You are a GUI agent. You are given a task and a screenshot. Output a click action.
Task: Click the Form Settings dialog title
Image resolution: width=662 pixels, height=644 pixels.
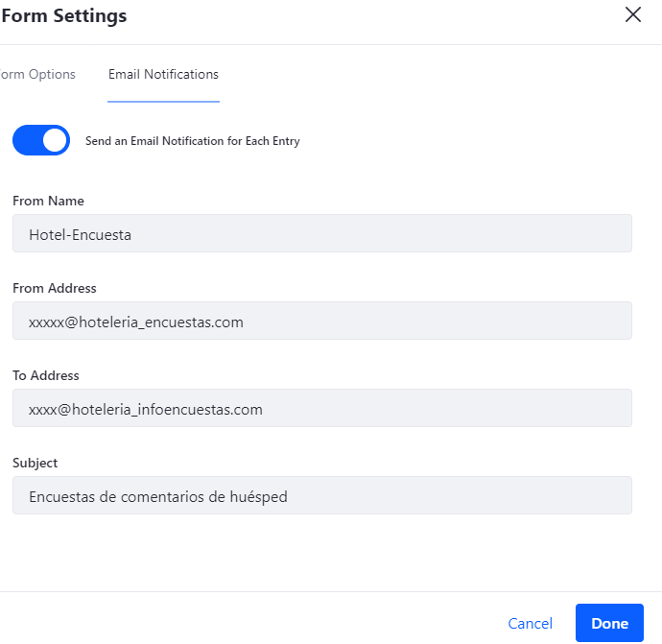click(x=64, y=16)
